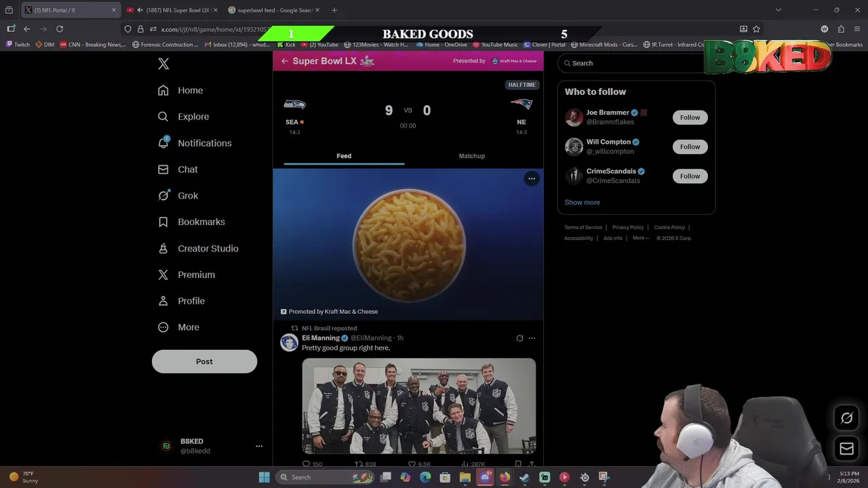Open the YouTube Music bookmark
This screenshot has height=488, width=868.
494,45
